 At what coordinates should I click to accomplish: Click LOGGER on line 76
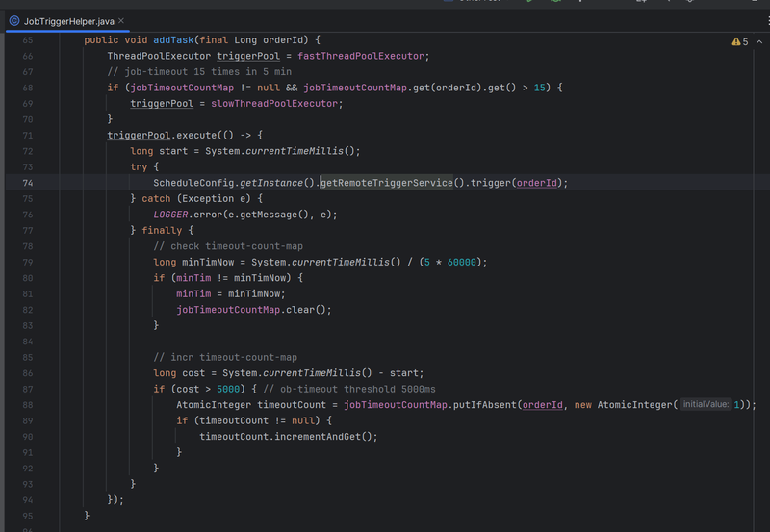[x=170, y=215]
